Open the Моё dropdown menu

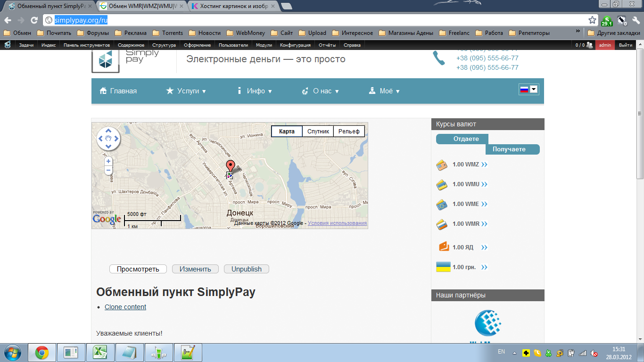pyautogui.click(x=384, y=91)
